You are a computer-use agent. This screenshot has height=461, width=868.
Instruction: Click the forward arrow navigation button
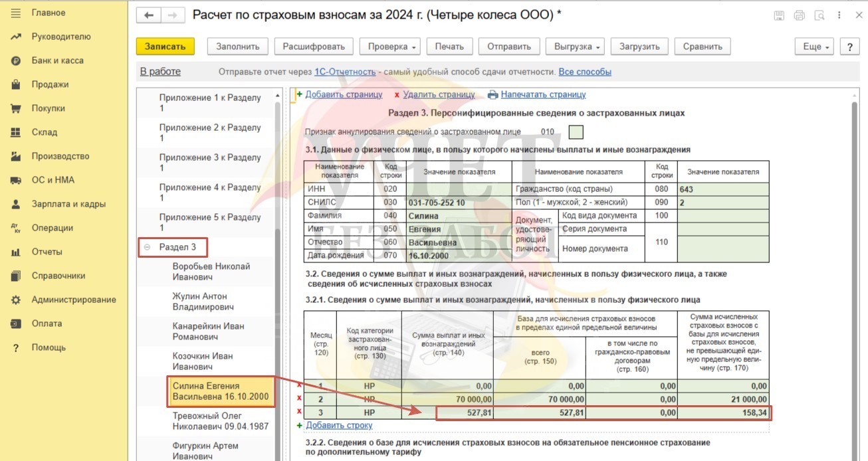click(172, 15)
